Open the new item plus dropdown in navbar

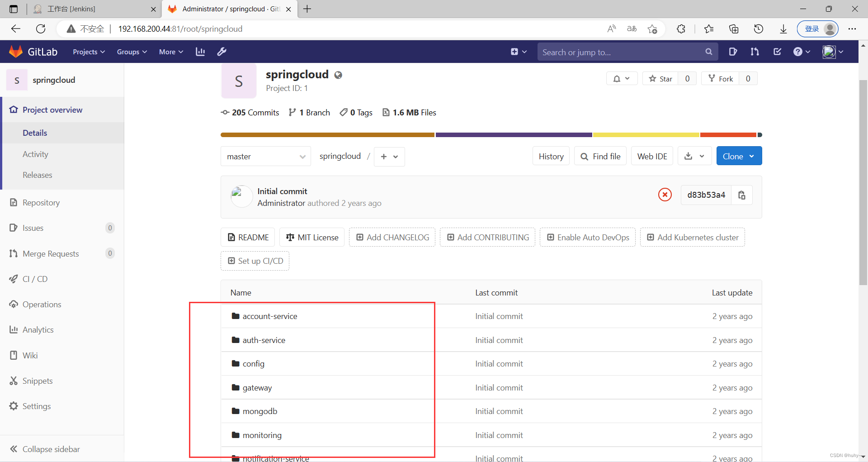(x=519, y=52)
